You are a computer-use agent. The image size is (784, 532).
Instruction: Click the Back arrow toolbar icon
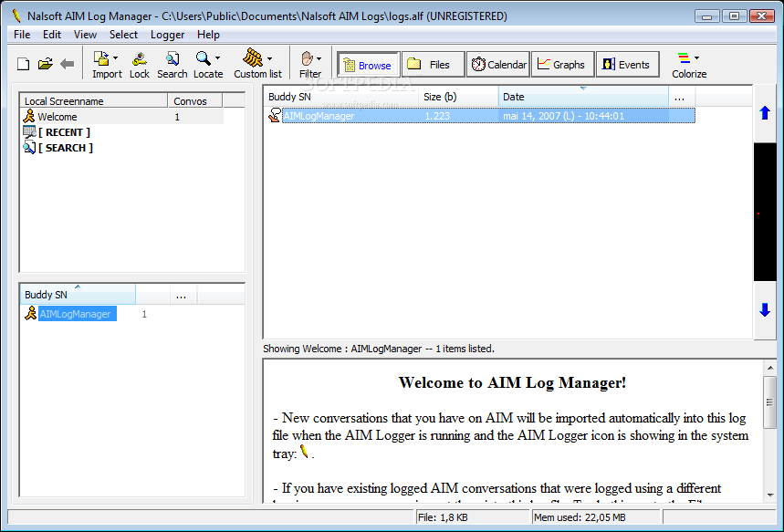67,64
